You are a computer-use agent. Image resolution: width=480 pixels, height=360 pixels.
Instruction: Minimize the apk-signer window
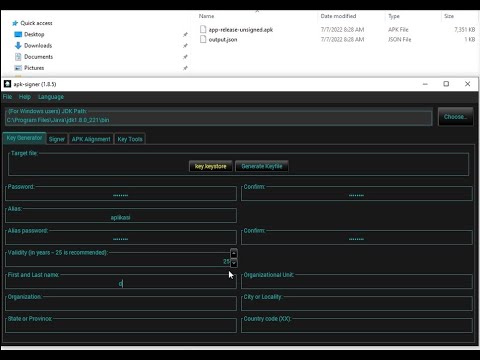[425, 84]
